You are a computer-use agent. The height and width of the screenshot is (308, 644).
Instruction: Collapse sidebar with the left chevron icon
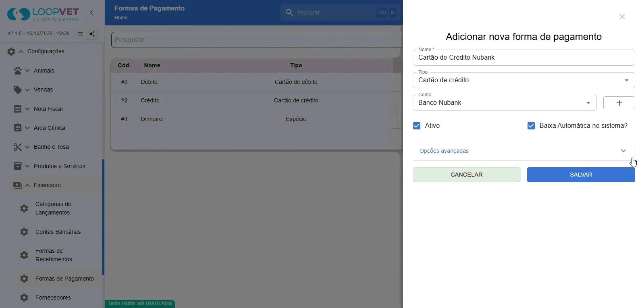point(91,12)
